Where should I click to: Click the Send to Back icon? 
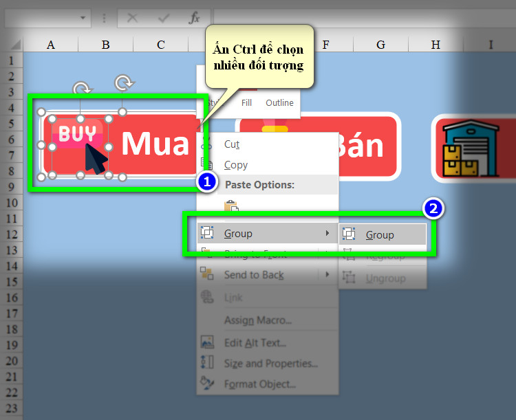(207, 274)
